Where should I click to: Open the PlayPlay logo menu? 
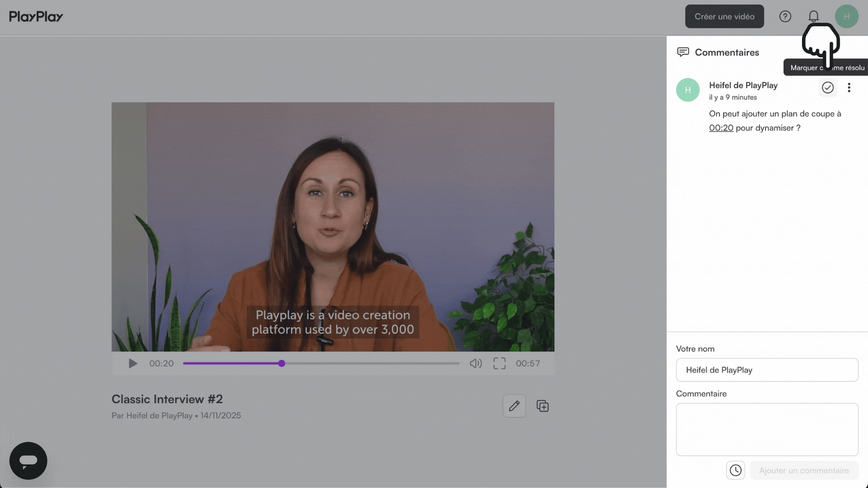35,16
